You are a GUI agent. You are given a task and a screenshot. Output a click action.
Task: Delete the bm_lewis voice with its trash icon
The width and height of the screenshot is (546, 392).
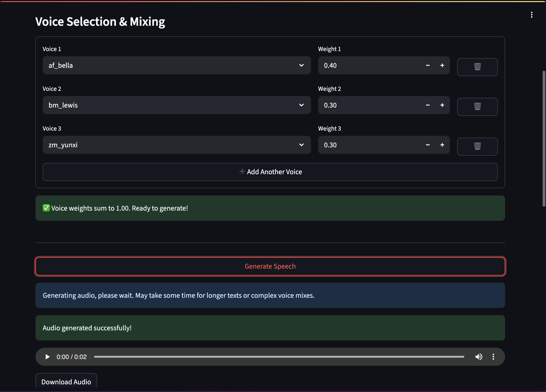(477, 107)
